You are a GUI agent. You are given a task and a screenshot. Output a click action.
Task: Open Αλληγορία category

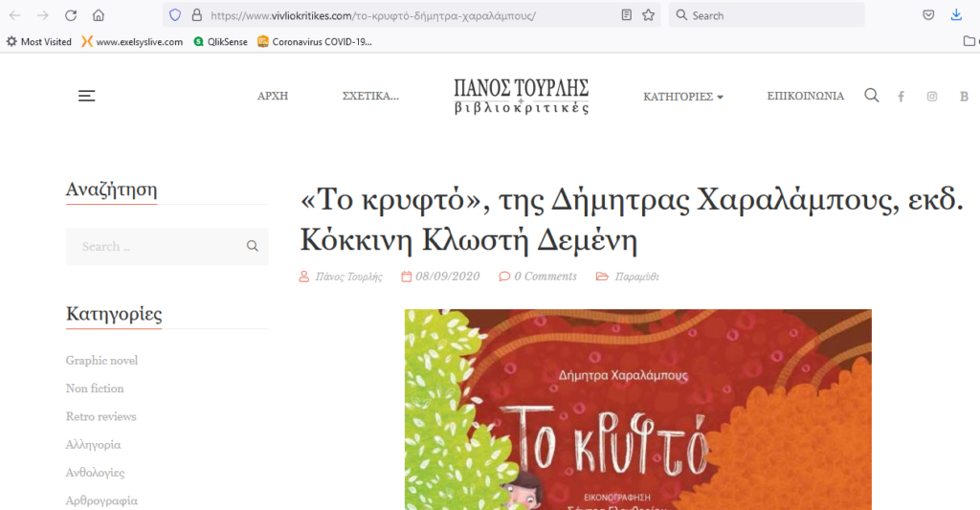94,445
